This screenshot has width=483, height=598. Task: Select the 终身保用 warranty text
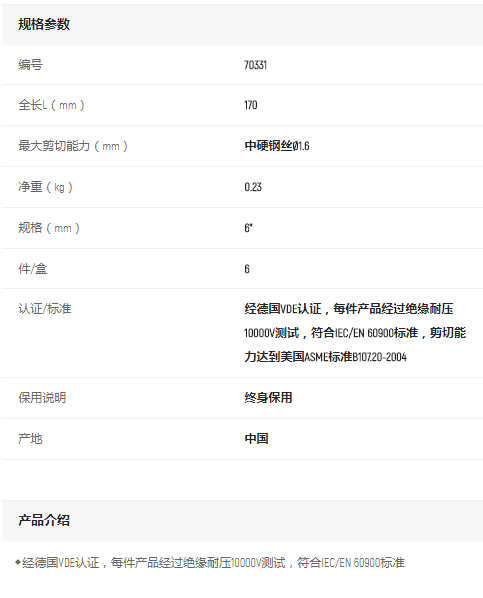click(268, 398)
